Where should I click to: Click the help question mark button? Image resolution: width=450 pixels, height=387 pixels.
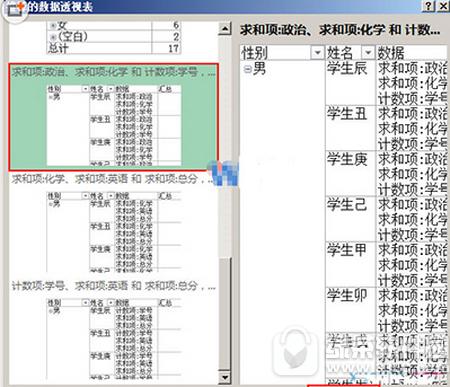(x=429, y=6)
